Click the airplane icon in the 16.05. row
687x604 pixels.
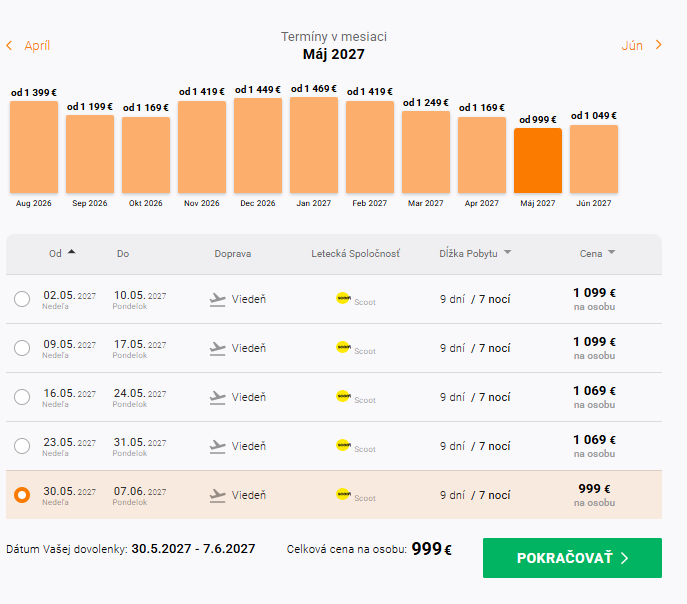[x=217, y=398]
